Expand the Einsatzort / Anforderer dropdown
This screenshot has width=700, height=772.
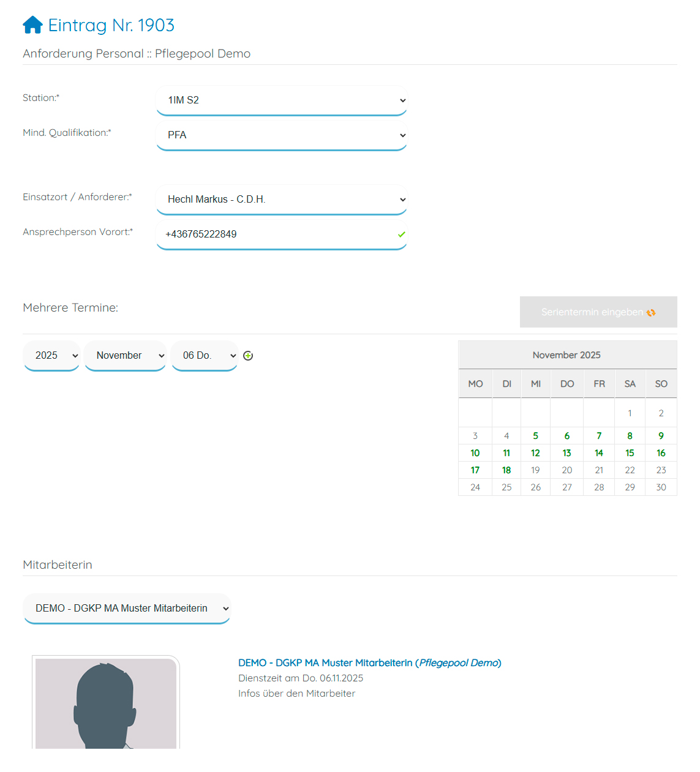click(x=282, y=200)
